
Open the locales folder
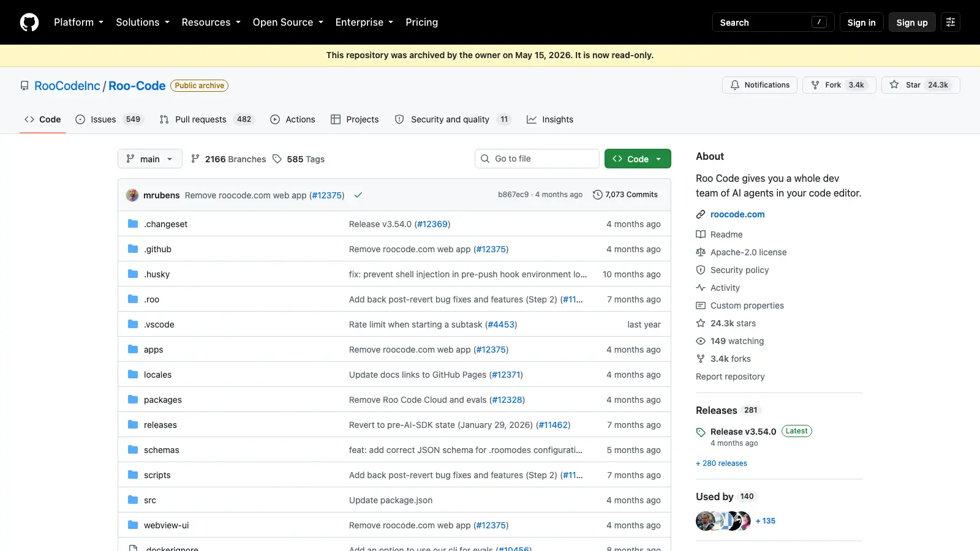[x=157, y=375]
